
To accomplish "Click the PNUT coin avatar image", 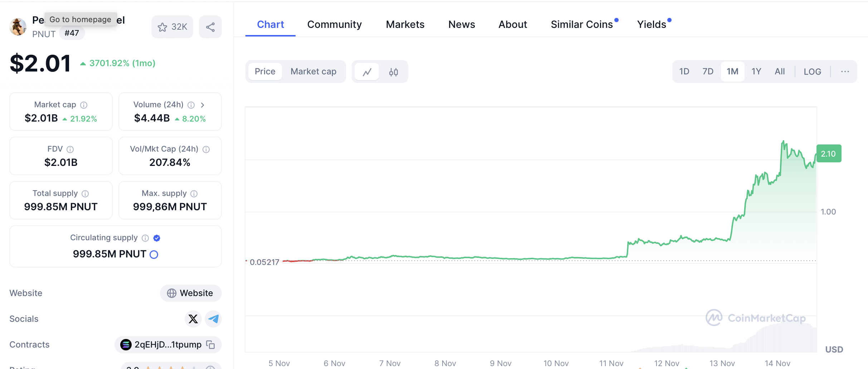I will (18, 27).
